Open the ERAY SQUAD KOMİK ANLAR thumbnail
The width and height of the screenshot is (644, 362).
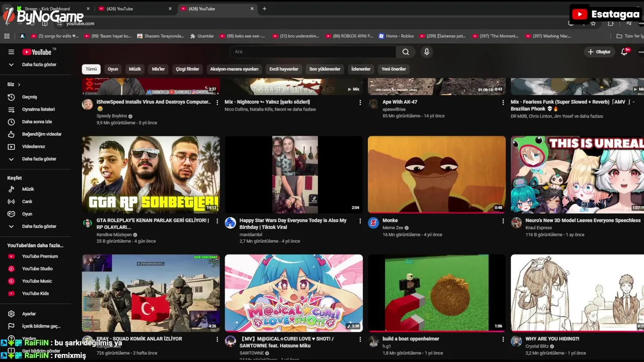(x=151, y=293)
